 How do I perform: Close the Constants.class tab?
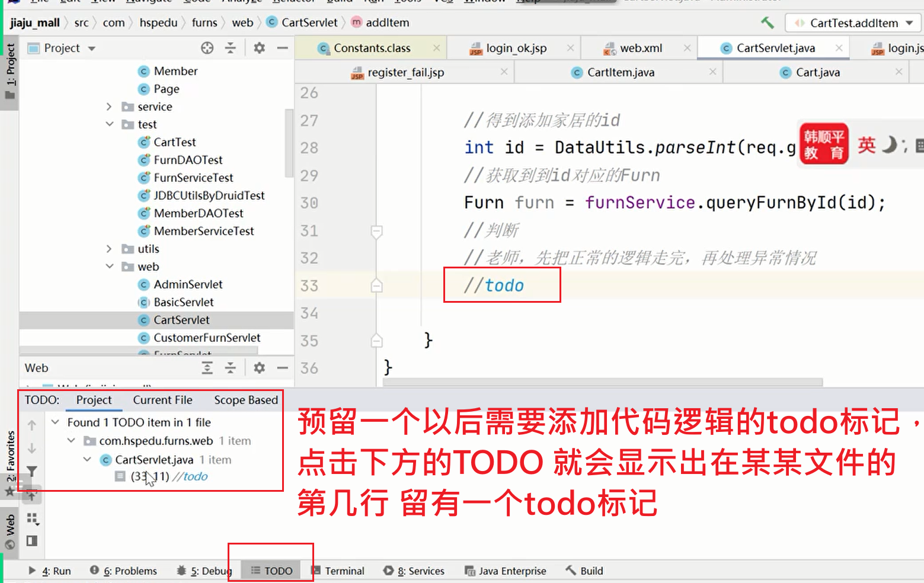pyautogui.click(x=437, y=48)
